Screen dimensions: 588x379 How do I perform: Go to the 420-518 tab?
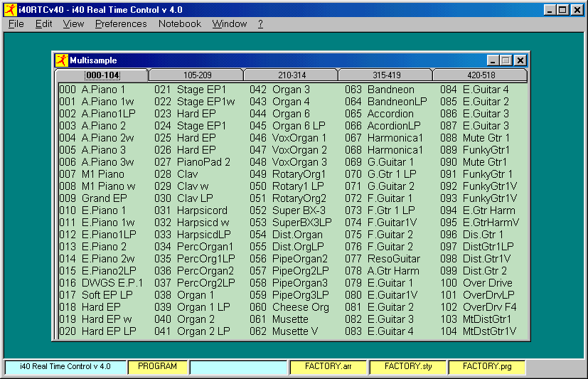[480, 75]
